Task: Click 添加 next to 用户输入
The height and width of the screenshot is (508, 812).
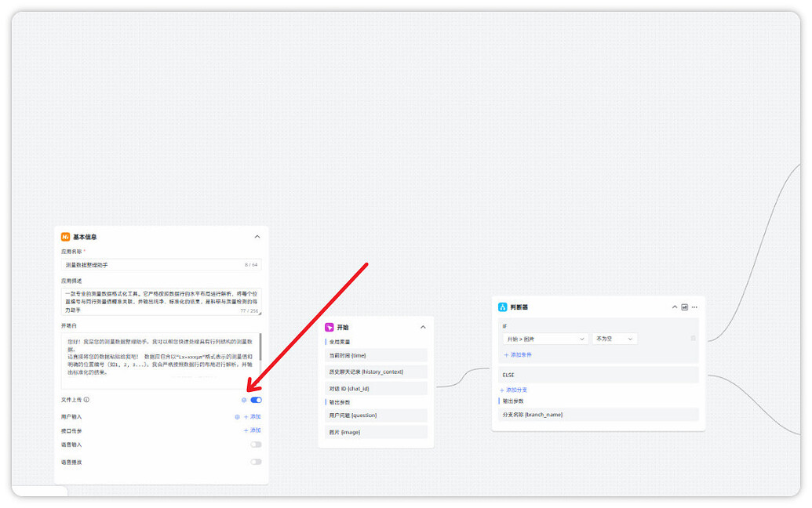Action: point(253,417)
